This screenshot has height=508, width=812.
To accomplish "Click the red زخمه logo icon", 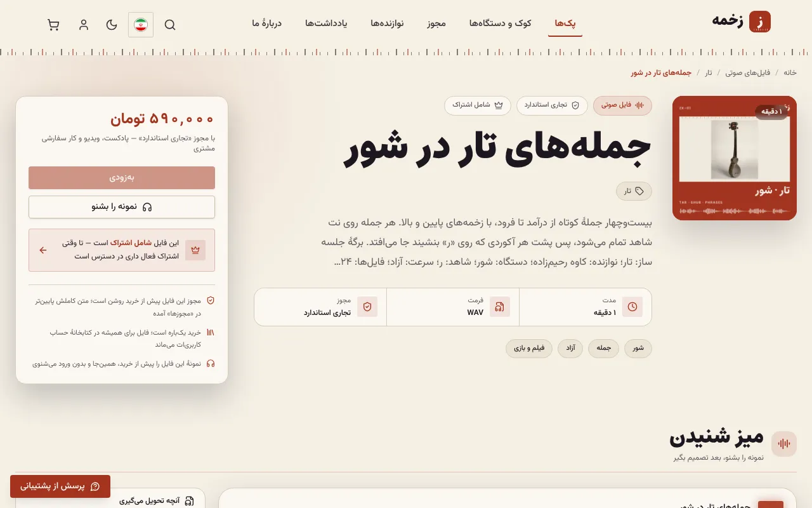I will click(x=760, y=22).
